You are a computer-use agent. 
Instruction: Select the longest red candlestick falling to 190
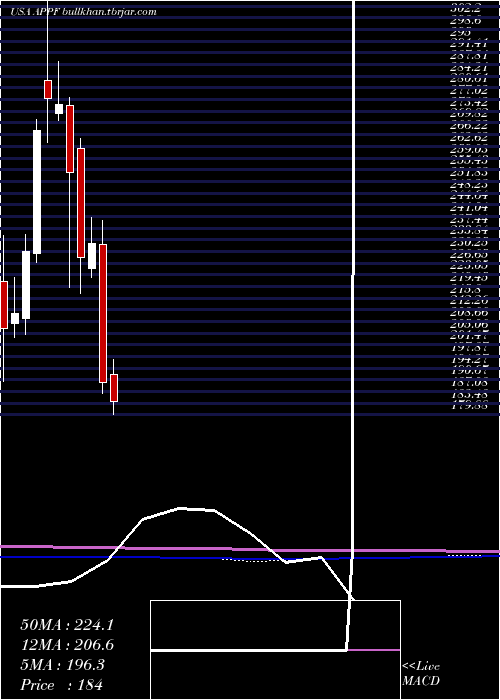pos(103,313)
